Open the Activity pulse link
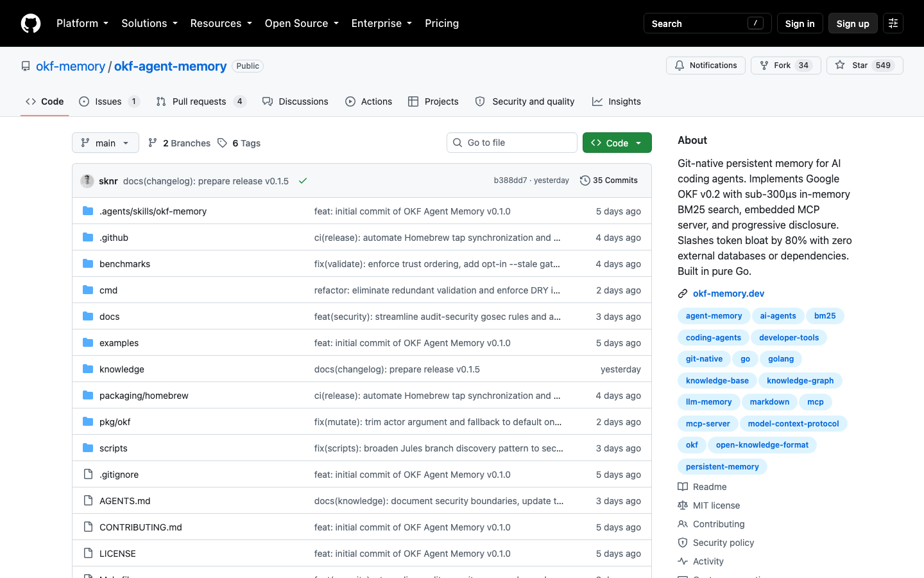Screen dimensions: 924x578 pyautogui.click(x=701, y=561)
